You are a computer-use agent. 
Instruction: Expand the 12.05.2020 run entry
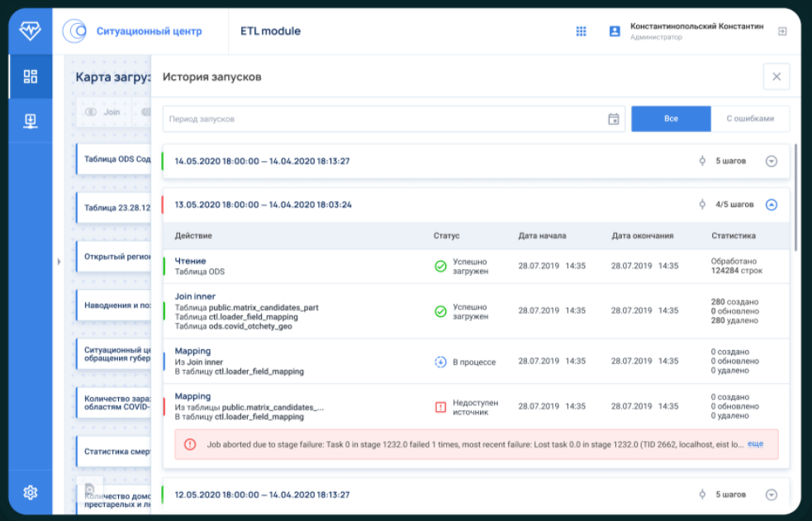point(772,494)
